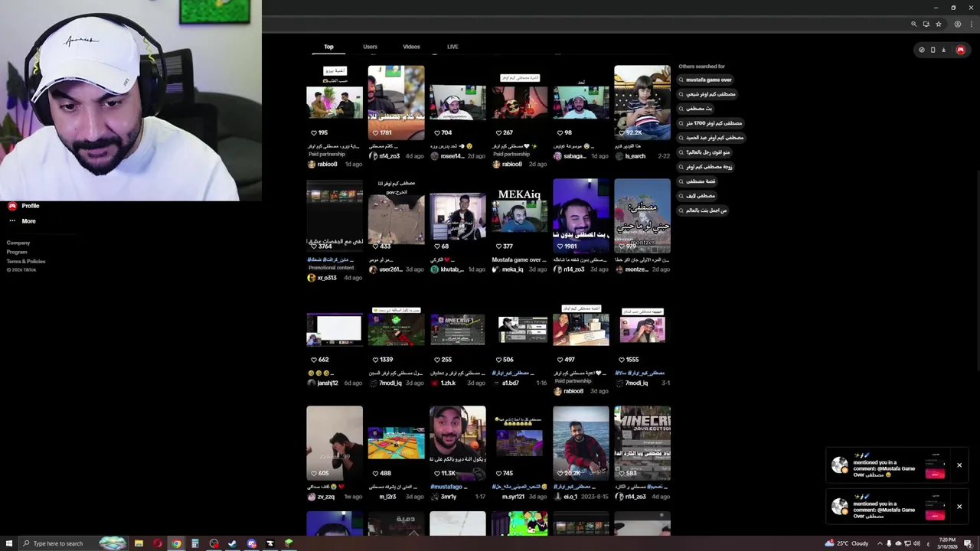Open the Minecraft block taskbar icon
This screenshot has height=551, width=980.
[x=289, y=543]
